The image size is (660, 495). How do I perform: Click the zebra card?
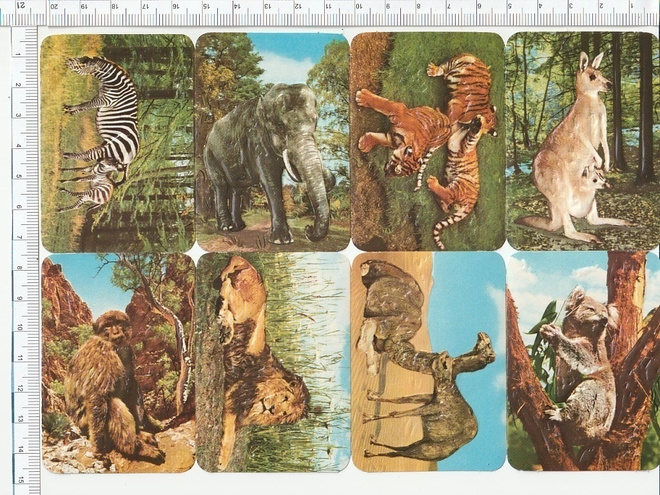pos(117,143)
